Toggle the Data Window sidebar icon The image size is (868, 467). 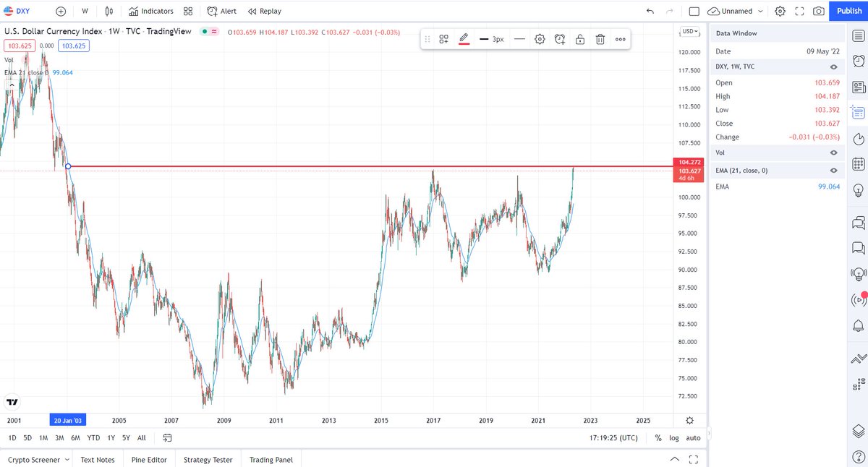(x=858, y=113)
